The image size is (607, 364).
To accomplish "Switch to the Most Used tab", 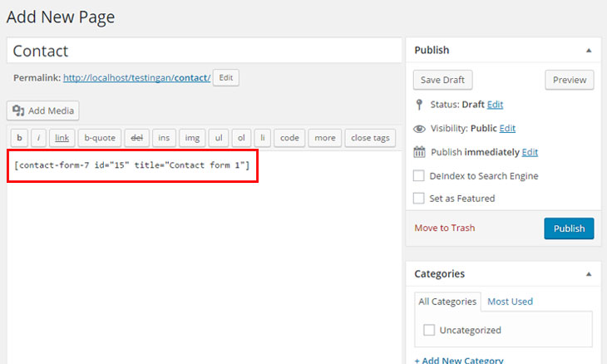I will (510, 302).
